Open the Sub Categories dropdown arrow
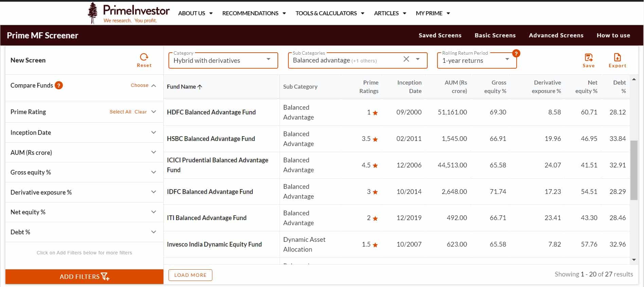Screen dimensions: 644x287 point(418,59)
